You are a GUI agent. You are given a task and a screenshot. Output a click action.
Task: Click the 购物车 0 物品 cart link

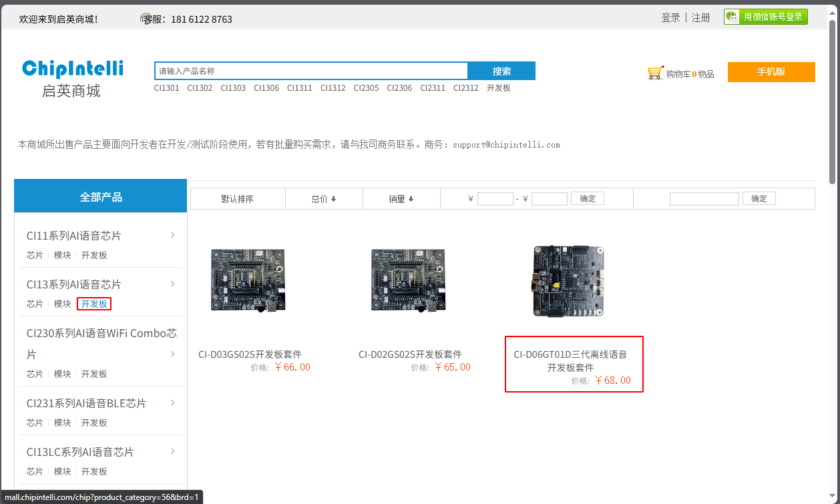coord(690,74)
